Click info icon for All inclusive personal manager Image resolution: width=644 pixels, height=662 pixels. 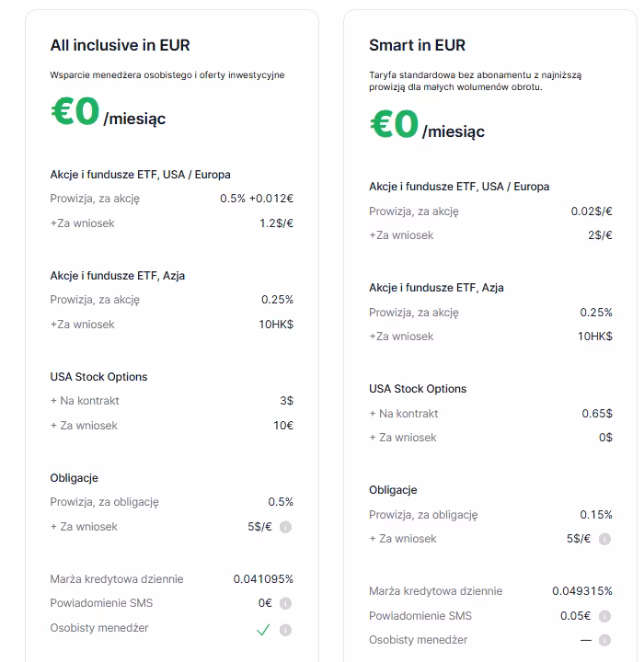pos(285,630)
